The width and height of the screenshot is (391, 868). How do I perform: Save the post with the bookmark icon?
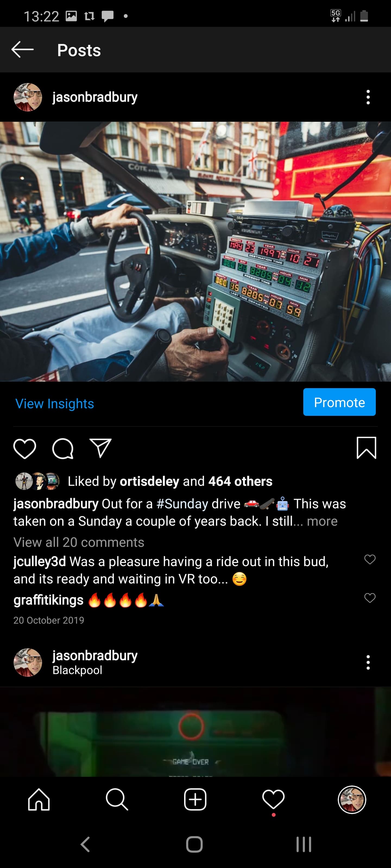366,448
